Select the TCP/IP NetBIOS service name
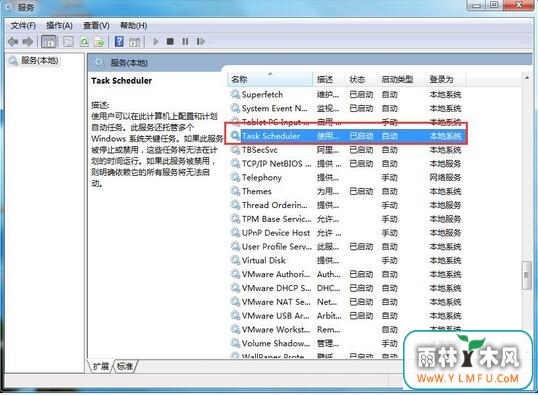538x395 pixels. [x=277, y=164]
